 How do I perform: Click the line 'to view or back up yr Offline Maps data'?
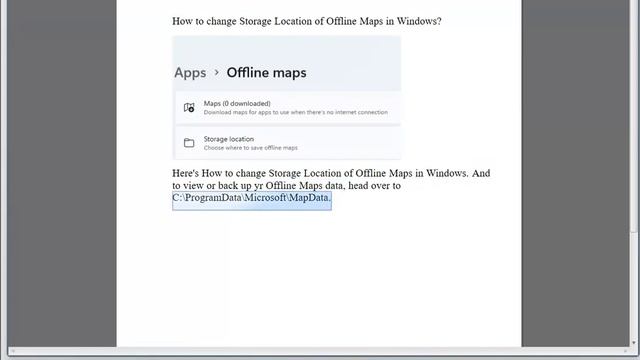pyautogui.click(x=286, y=186)
